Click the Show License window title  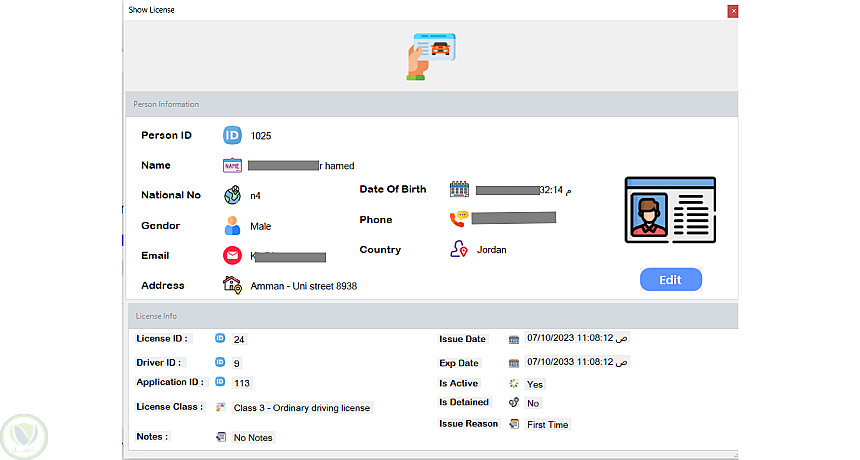(151, 10)
